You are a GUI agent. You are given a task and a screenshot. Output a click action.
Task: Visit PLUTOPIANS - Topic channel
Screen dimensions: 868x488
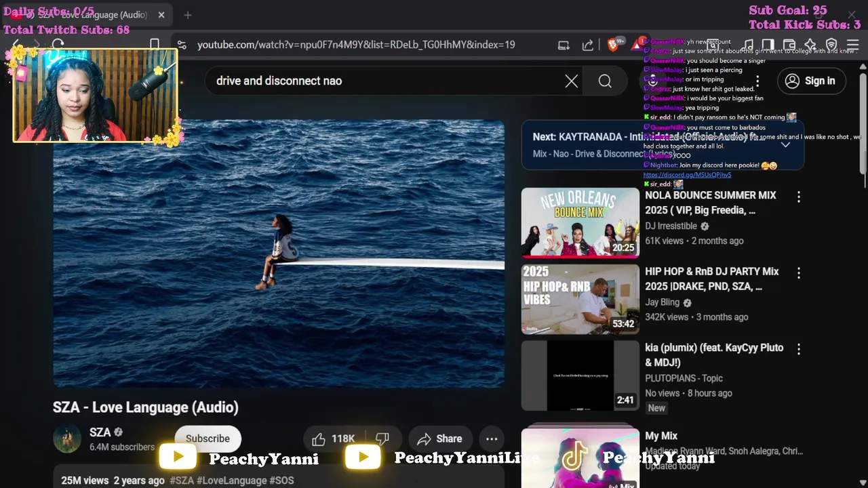click(684, 378)
